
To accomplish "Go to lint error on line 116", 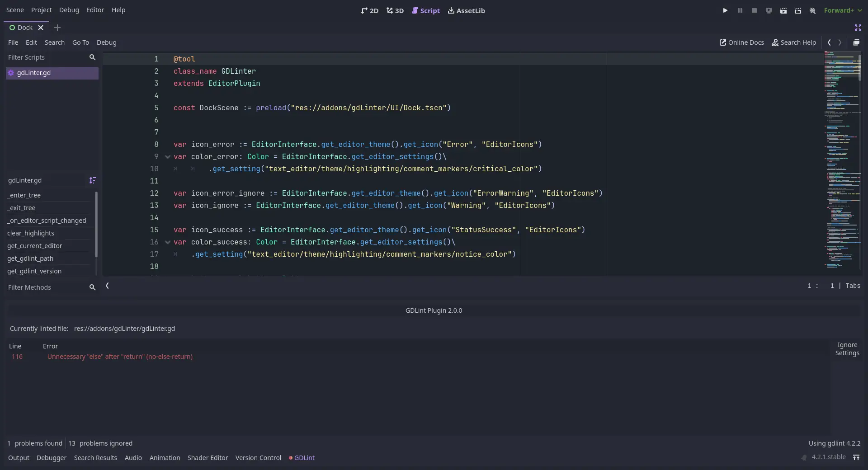I will 17,357.
